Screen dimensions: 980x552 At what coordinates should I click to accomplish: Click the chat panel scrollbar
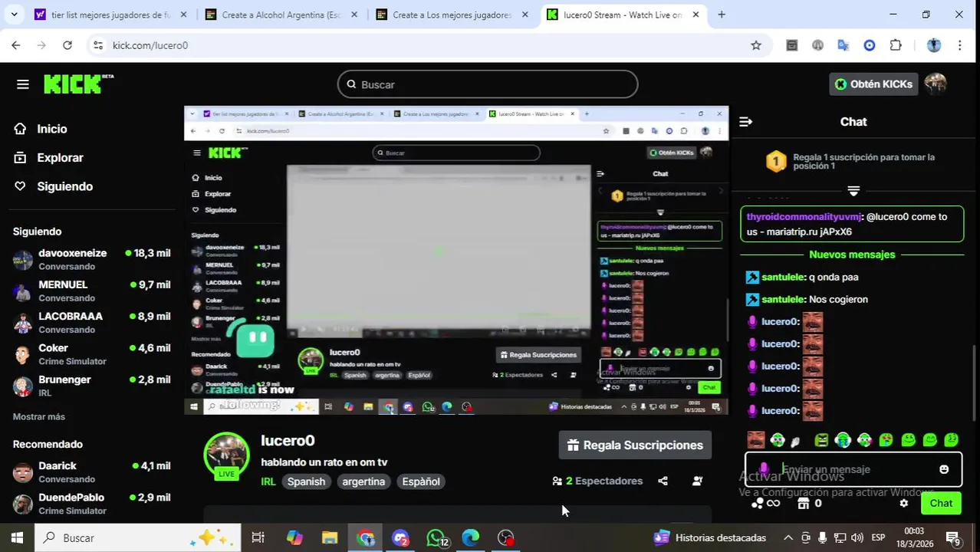click(975, 383)
